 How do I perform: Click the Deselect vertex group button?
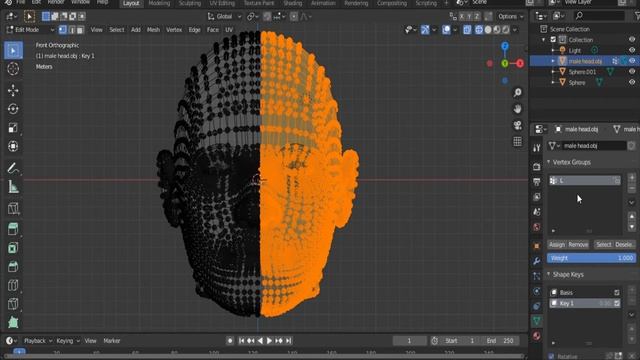coord(624,244)
